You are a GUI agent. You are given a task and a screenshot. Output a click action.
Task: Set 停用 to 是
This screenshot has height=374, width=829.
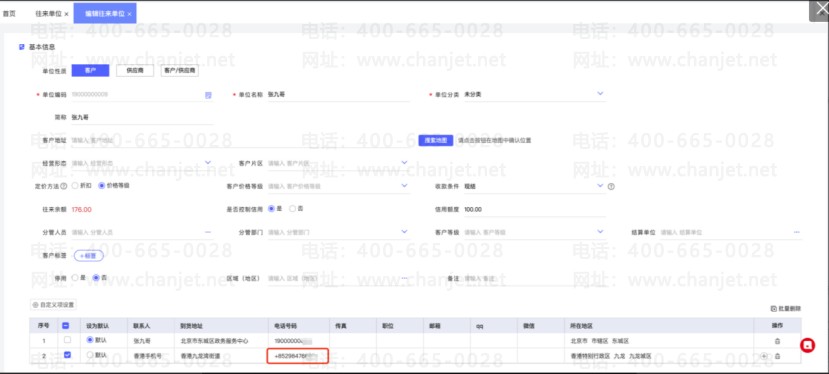pyautogui.click(x=75, y=278)
